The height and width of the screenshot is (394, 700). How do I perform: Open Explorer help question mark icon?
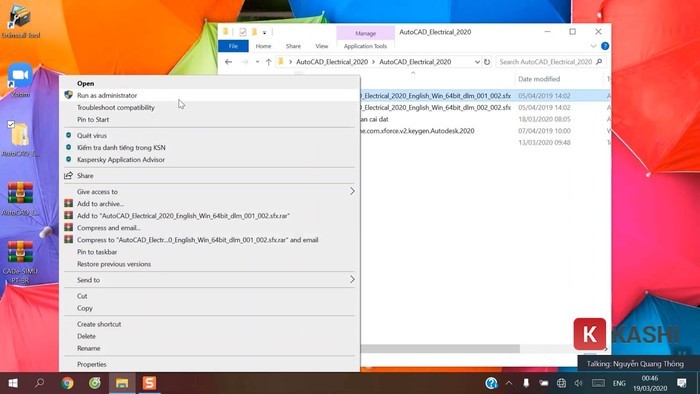[605, 46]
